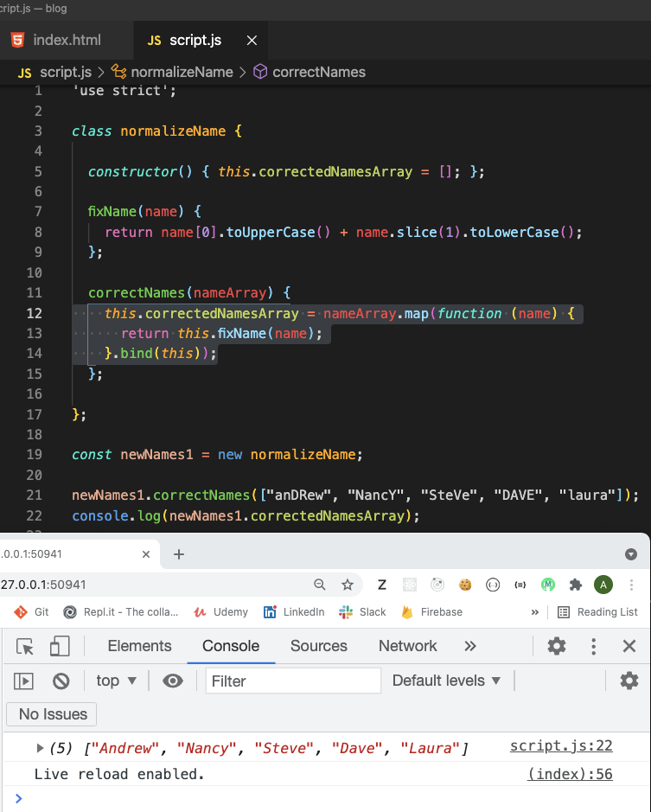Close the browser tab 0.0.1:50941
This screenshot has width=651, height=812.
click(146, 554)
